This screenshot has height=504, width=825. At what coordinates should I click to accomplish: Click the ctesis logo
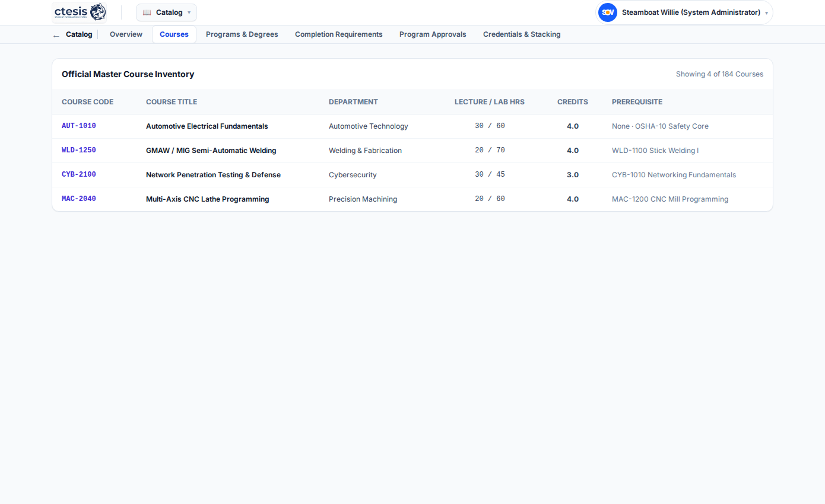point(80,12)
